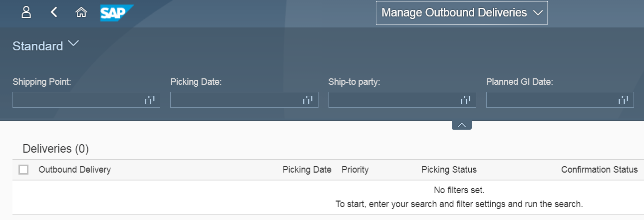Click the Picking Status column header
Viewport: 644px width, 220px height.
[x=449, y=170]
